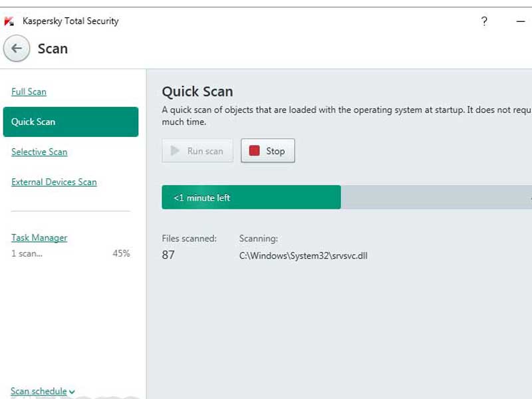Open the Task Manager link
Viewport: 532px width, 399px height.
(39, 237)
